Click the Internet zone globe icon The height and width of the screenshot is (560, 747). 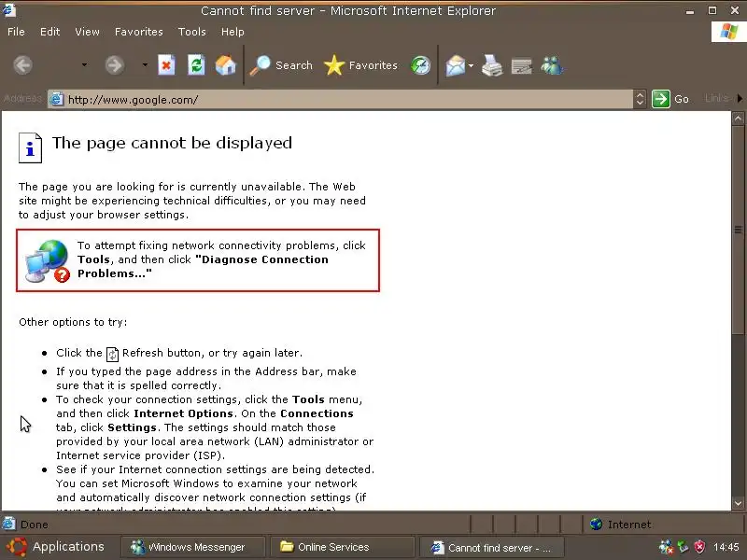click(x=596, y=525)
